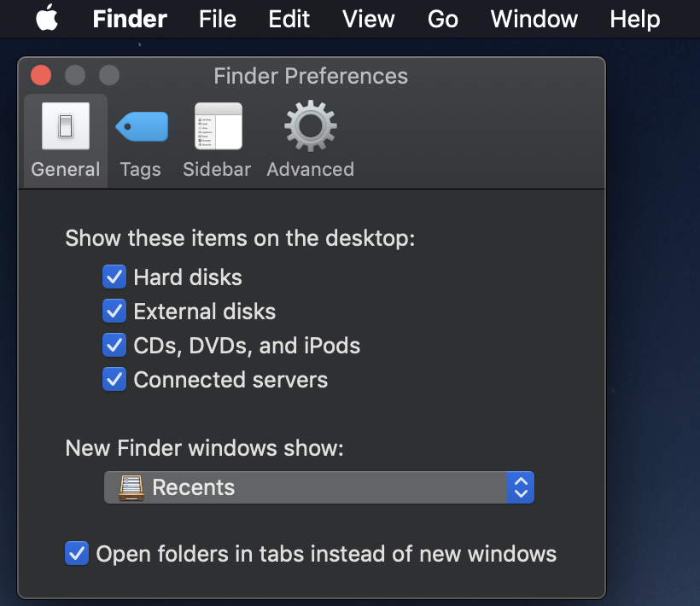Close the Finder Preferences window

pyautogui.click(x=41, y=75)
